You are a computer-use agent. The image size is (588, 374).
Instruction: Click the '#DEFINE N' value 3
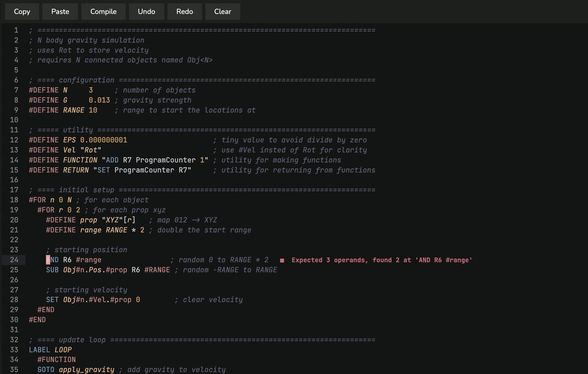tap(91, 90)
